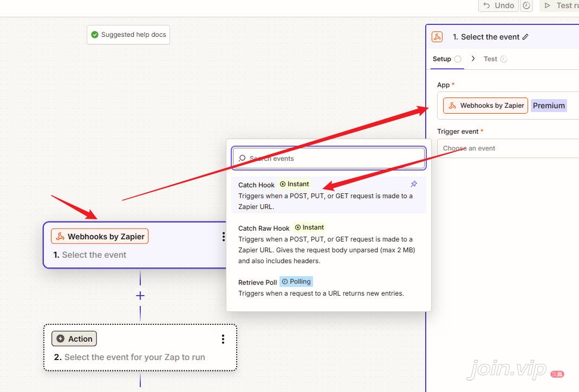The image size is (579, 392).
Task: Select the Catch Raw Hook event
Action: tap(329, 244)
